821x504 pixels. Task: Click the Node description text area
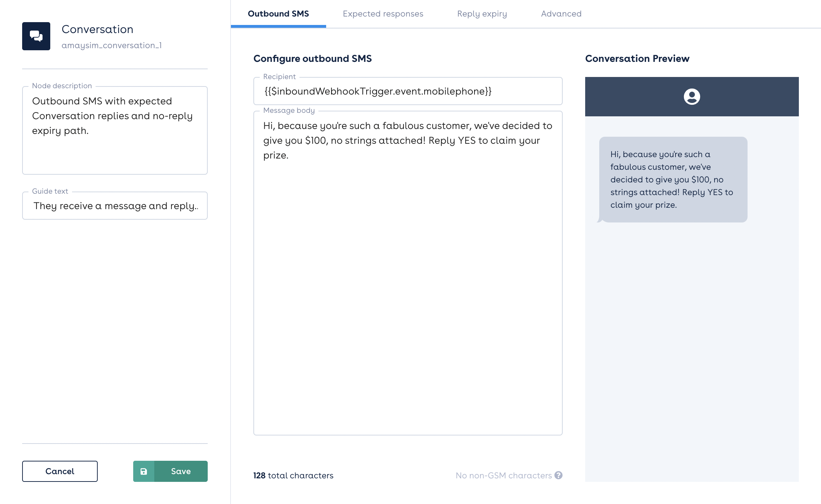coord(115,130)
